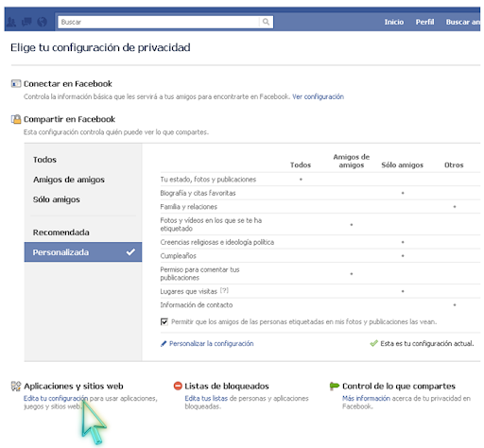Click 'Aplicaciones y sitios web' heading
Viewport: 484px width, 448px height.
click(x=74, y=386)
